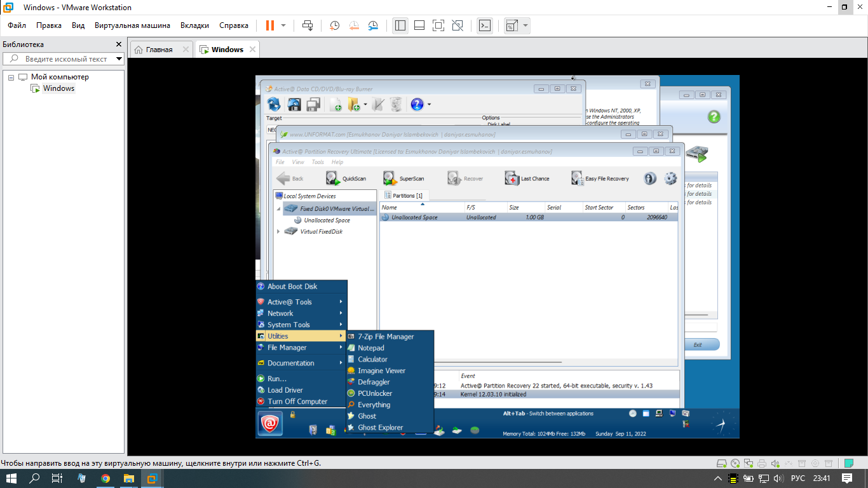Expand the Network submenu
The image size is (868, 488).
(x=301, y=313)
